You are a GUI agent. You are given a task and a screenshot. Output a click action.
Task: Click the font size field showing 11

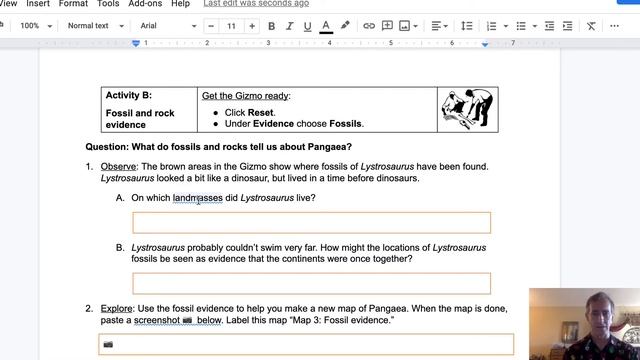pyautogui.click(x=231, y=26)
